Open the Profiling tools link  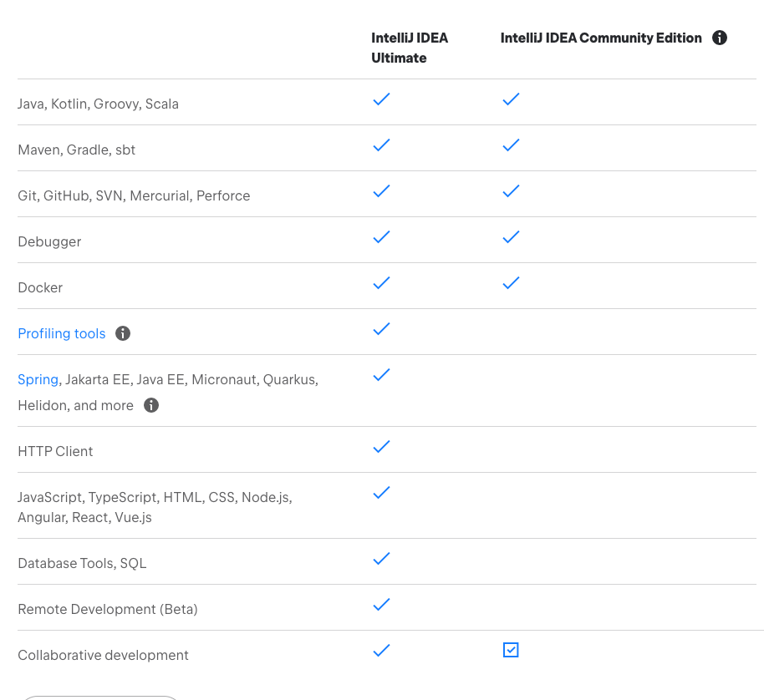[x=61, y=333]
